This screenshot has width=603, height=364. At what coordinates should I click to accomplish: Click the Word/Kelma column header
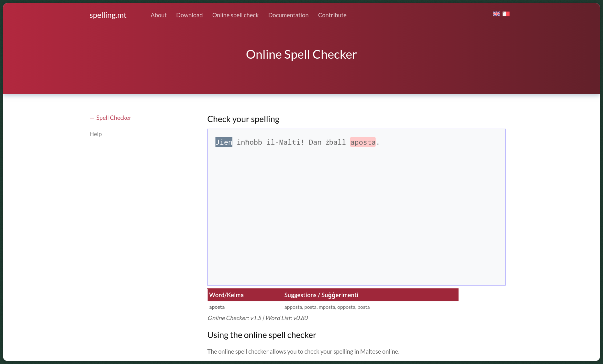(x=226, y=295)
